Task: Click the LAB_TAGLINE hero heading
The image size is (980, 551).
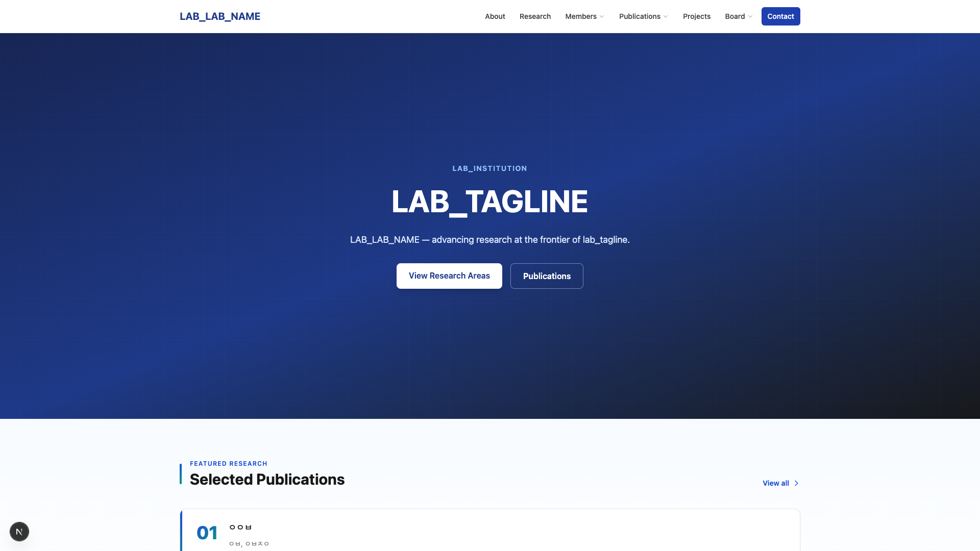Action: (x=489, y=202)
